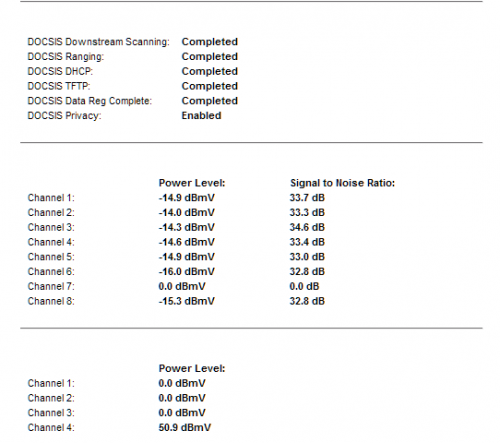Click the -16.0 dBmV power value
This screenshot has width=500, height=443.
click(187, 272)
